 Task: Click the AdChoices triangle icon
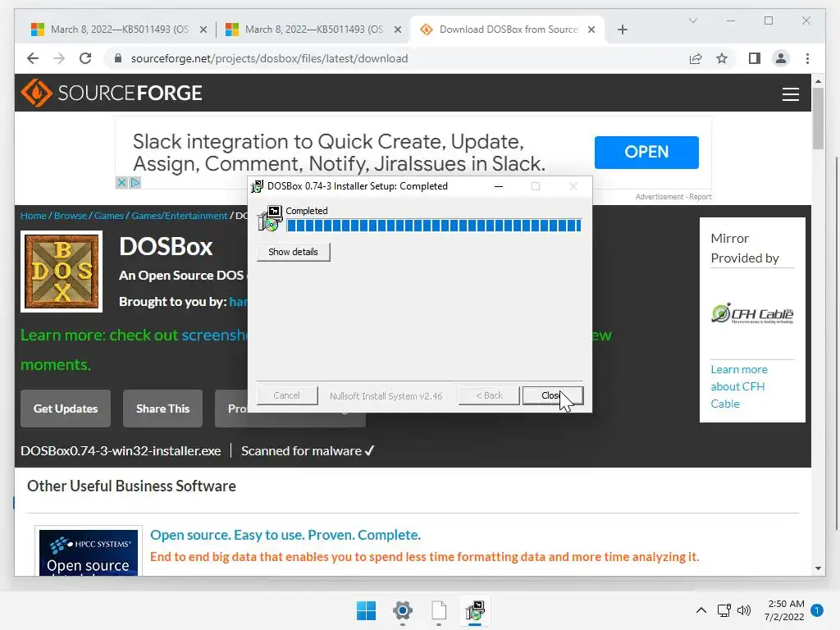click(135, 183)
